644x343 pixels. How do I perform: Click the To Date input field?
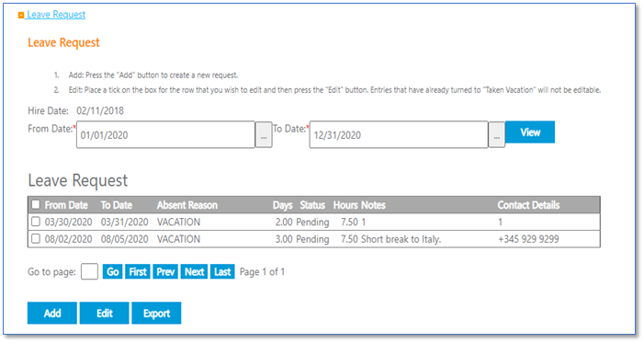(x=399, y=134)
